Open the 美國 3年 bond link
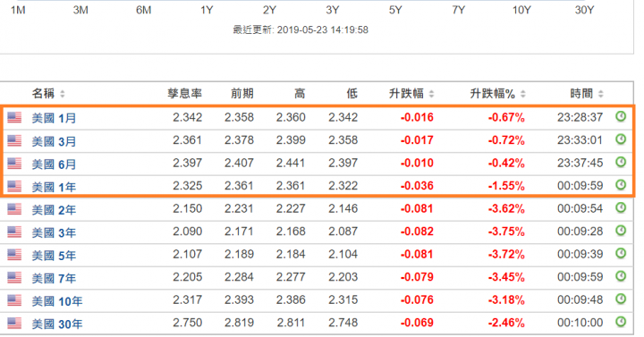 [54, 232]
